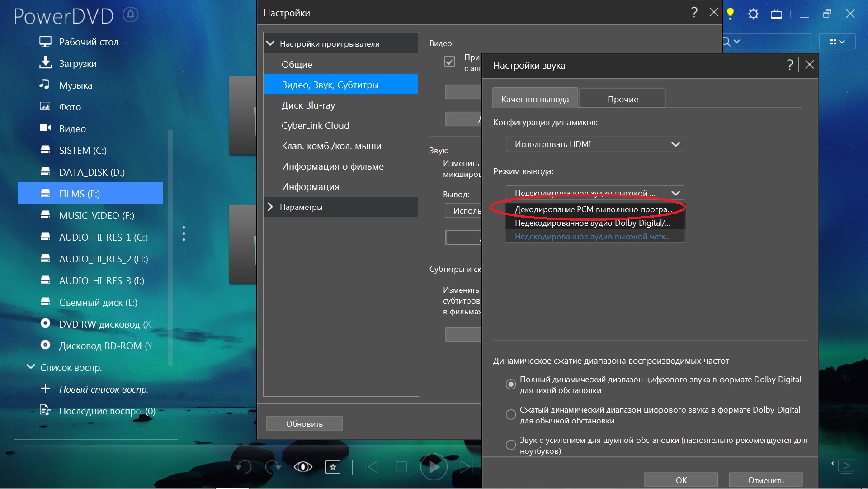Viewport: 868px width, 489px height.
Task: Click help question mark in Настройки window
Action: pyautogui.click(x=694, y=13)
